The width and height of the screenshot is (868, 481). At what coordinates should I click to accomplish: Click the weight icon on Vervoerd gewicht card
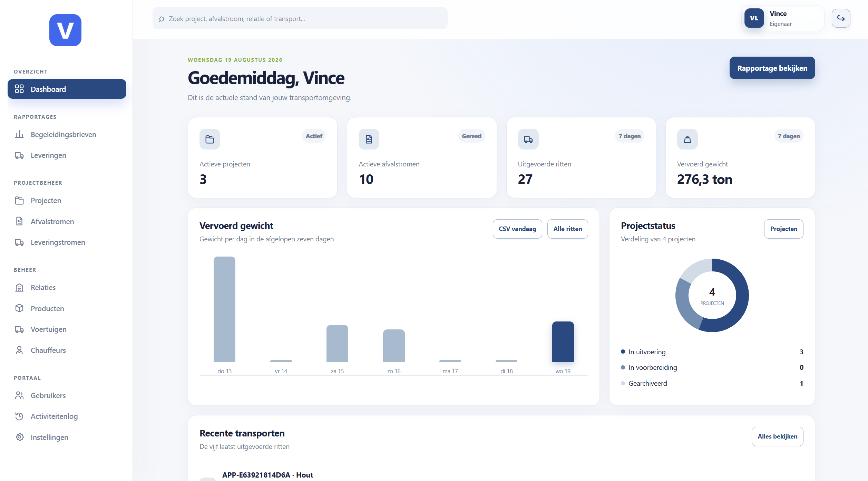click(x=687, y=139)
